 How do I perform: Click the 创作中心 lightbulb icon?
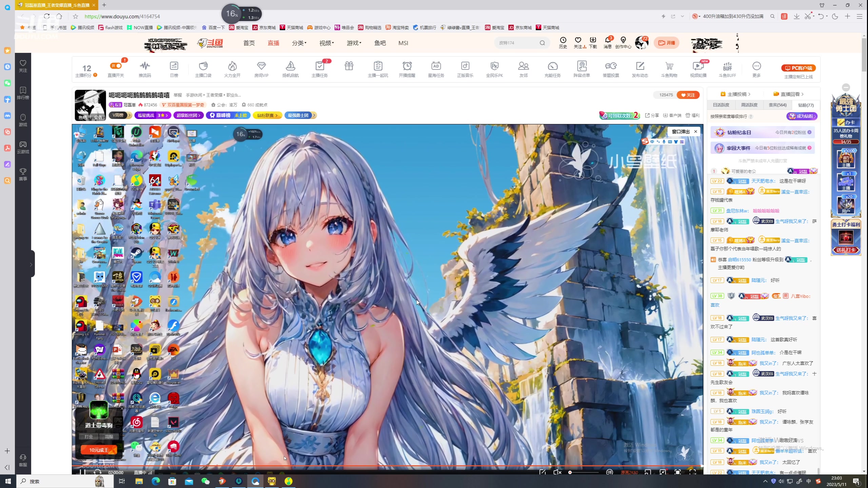[623, 40]
